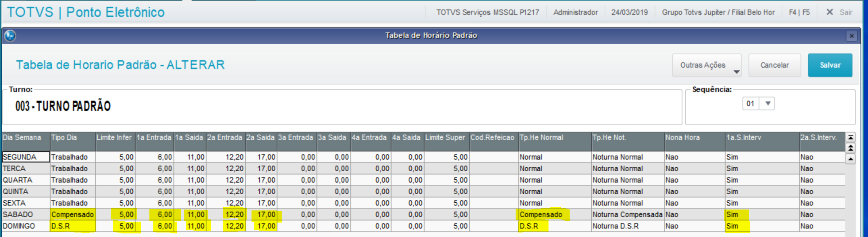868x237 pixels.
Task: Click the 2a Saida column header
Action: [261, 141]
